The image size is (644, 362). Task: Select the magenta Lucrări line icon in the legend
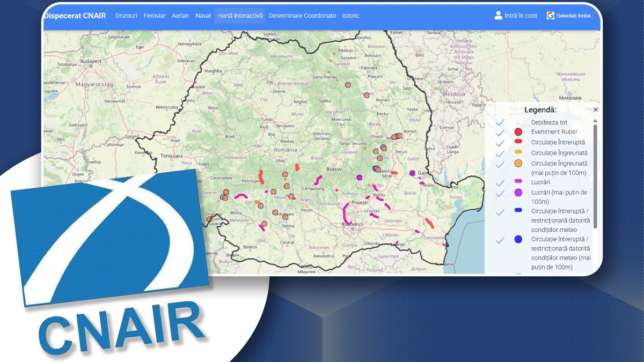pyautogui.click(x=518, y=181)
